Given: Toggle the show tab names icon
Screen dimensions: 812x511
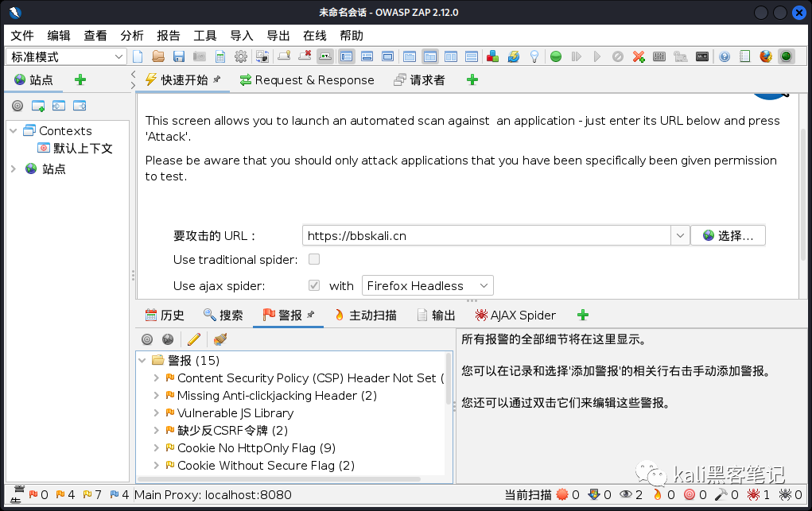Looking at the screenshot, I should coord(325,56).
